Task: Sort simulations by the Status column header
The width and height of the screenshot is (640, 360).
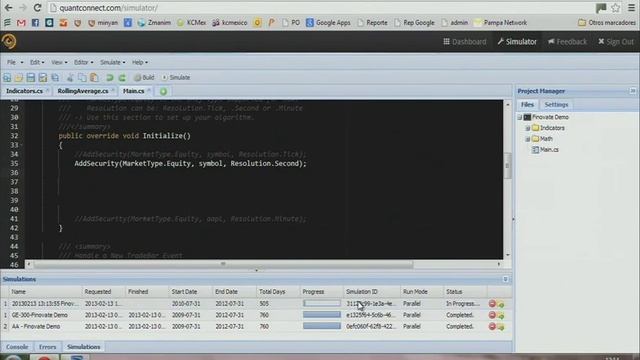Action: click(x=465, y=291)
